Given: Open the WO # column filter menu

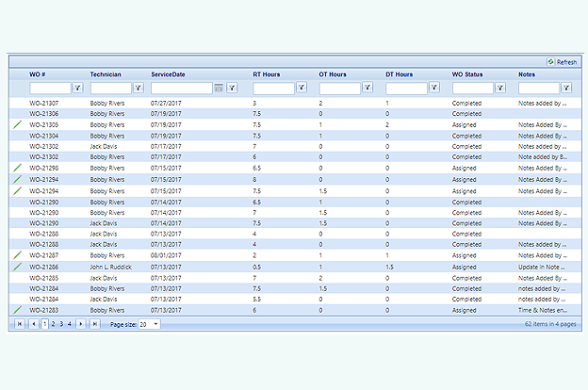Looking at the screenshot, I should click(x=78, y=88).
